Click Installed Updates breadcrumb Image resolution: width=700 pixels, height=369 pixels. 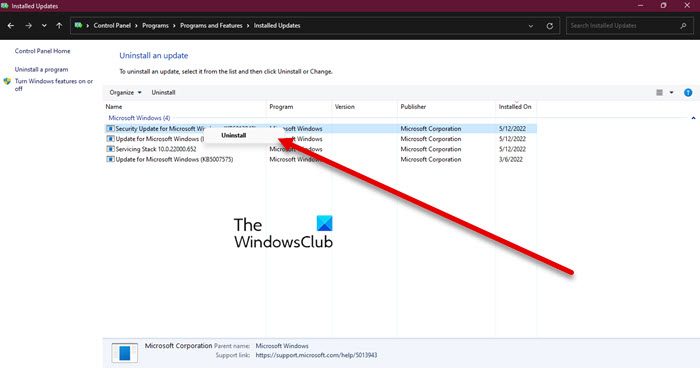click(x=277, y=25)
